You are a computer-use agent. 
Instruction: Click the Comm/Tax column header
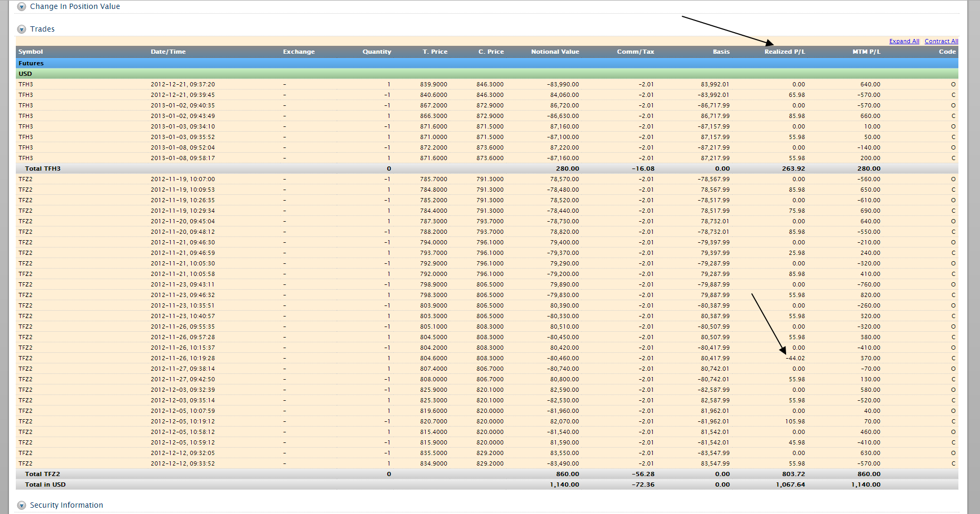tap(635, 52)
